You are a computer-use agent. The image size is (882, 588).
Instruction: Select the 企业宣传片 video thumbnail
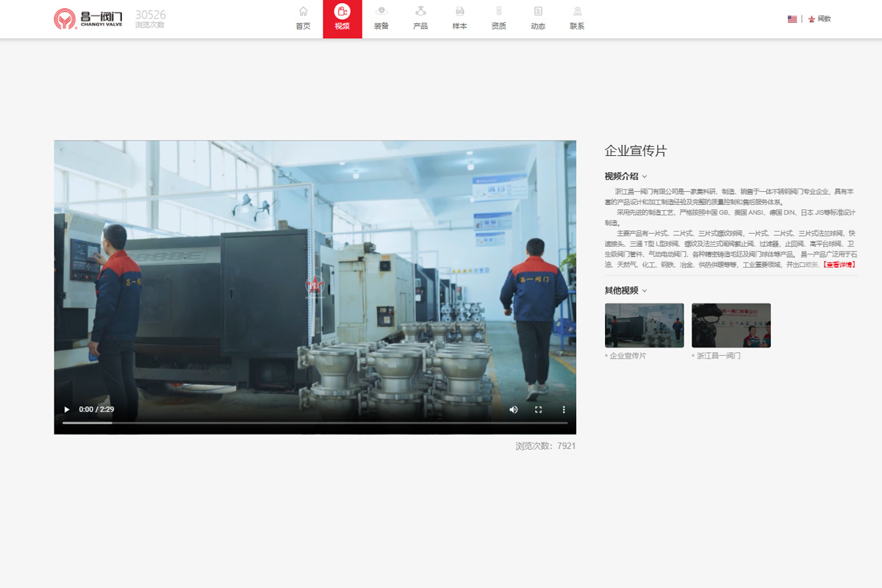point(644,325)
